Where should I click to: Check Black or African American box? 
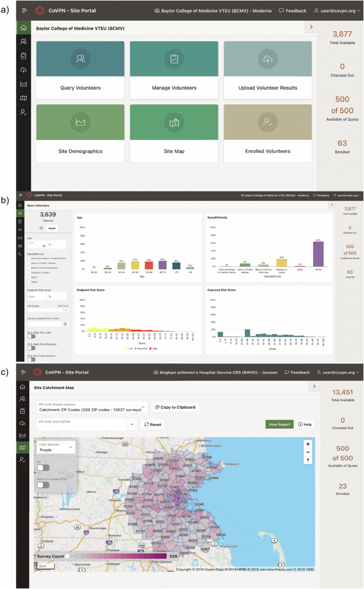click(29, 268)
